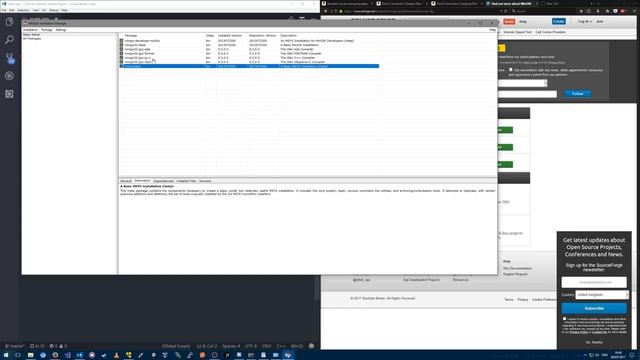Viewport: 640px width, 360px height.
Task: Switch to Installed Files tab
Action: click(187, 181)
